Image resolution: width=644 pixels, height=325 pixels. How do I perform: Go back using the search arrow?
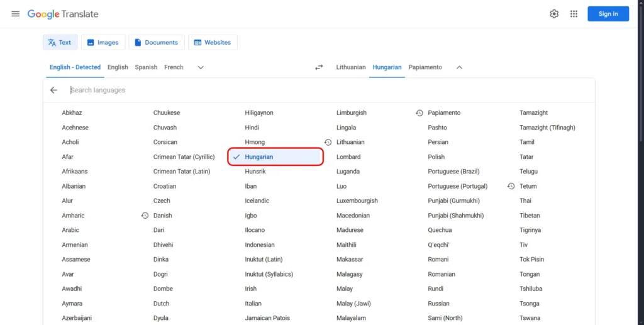53,91
